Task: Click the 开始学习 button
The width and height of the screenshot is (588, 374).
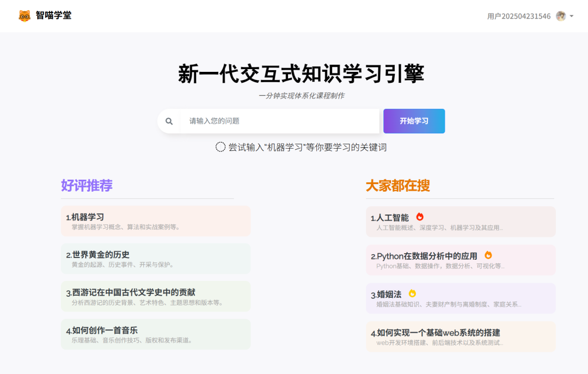Action: pos(414,121)
